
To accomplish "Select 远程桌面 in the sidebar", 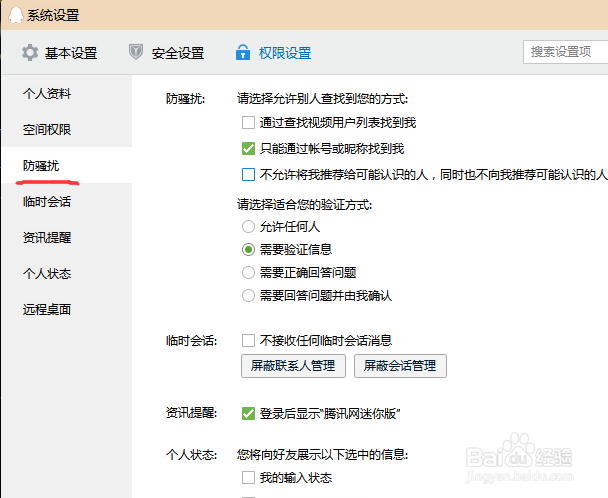I will pos(47,310).
